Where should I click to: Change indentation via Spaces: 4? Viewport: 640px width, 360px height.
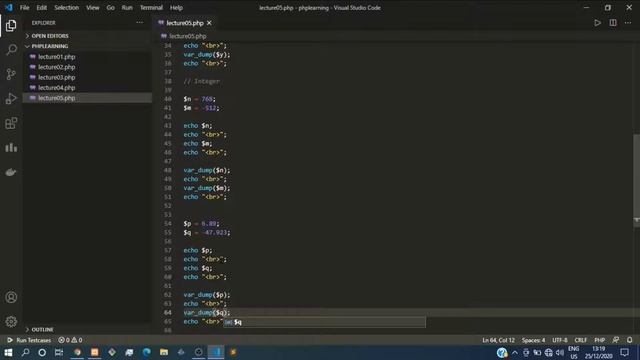[533, 340]
